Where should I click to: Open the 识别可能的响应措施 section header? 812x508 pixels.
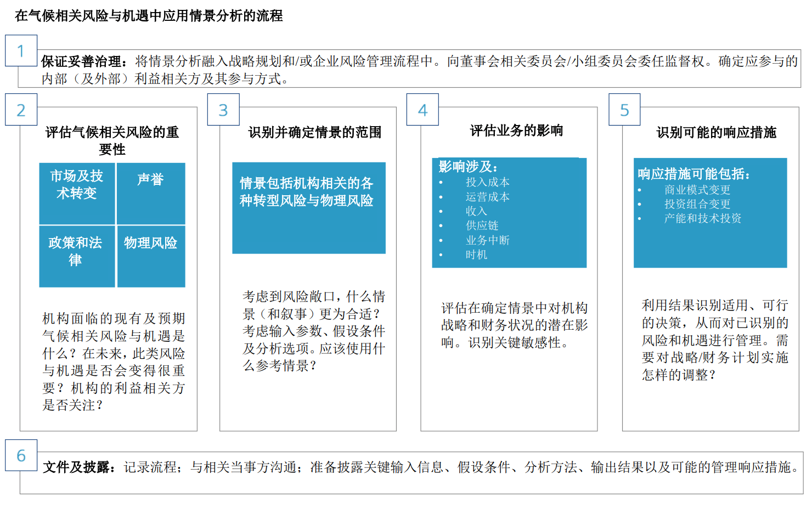click(x=716, y=132)
